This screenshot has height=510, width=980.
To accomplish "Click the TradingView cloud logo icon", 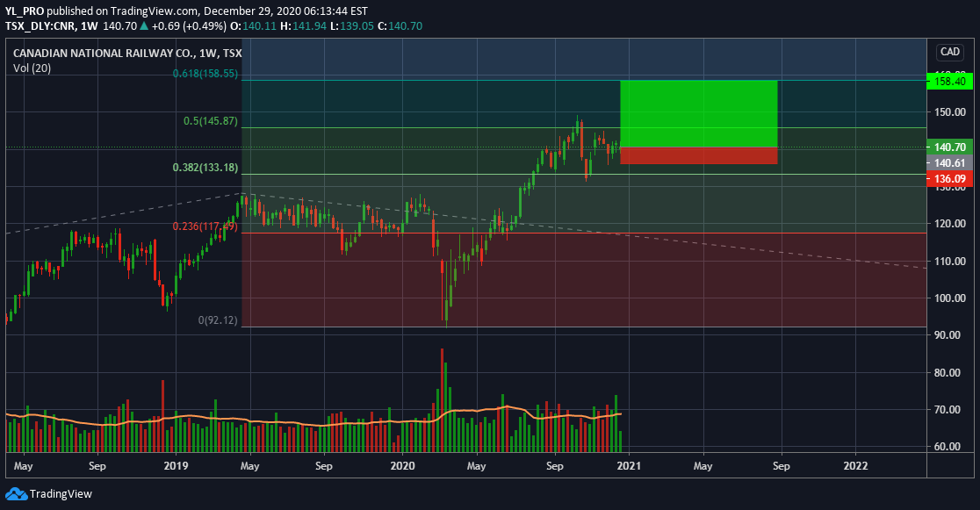I will pyautogui.click(x=17, y=493).
